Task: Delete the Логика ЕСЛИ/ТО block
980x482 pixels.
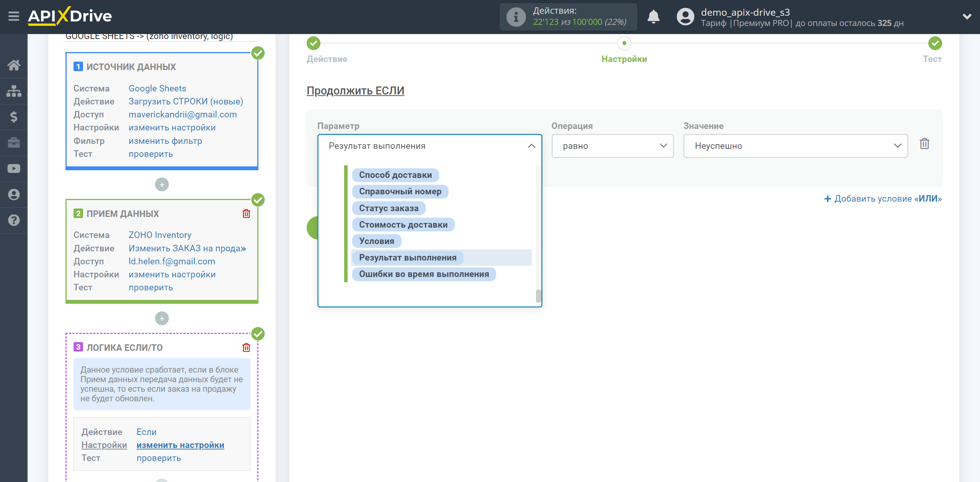Action: (246, 347)
